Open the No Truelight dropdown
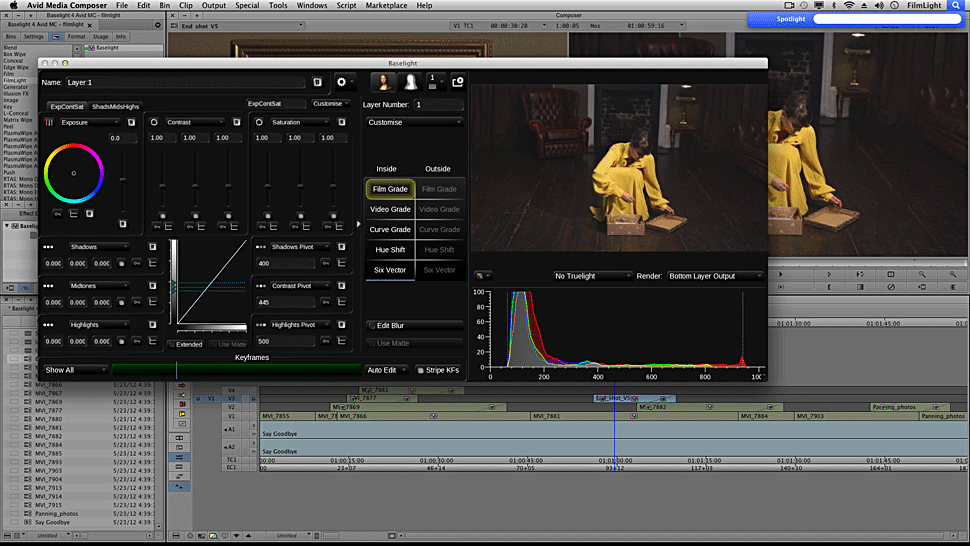 click(x=593, y=276)
